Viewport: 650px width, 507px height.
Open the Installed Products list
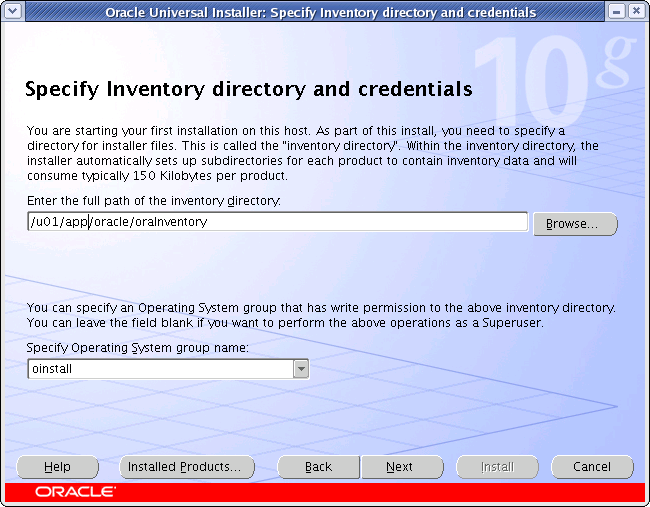[187, 467]
